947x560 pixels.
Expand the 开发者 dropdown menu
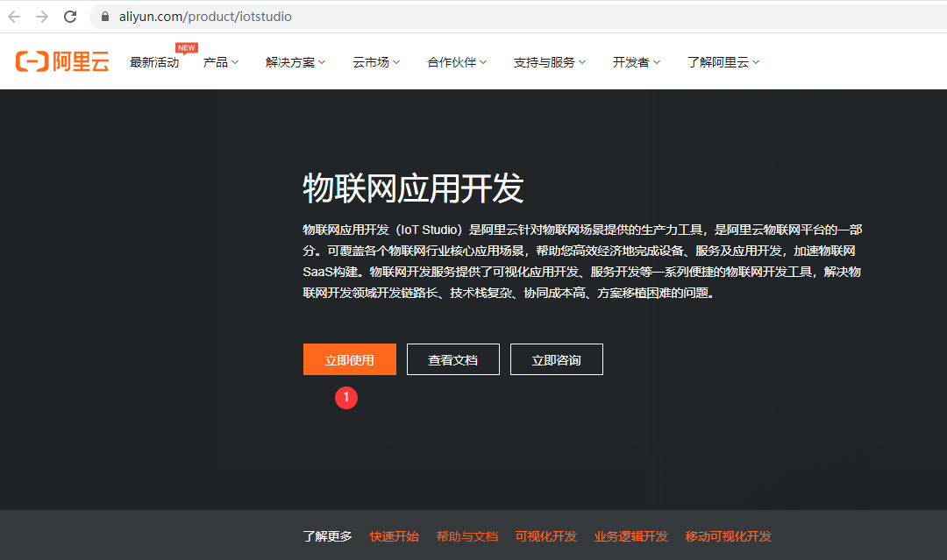point(637,62)
